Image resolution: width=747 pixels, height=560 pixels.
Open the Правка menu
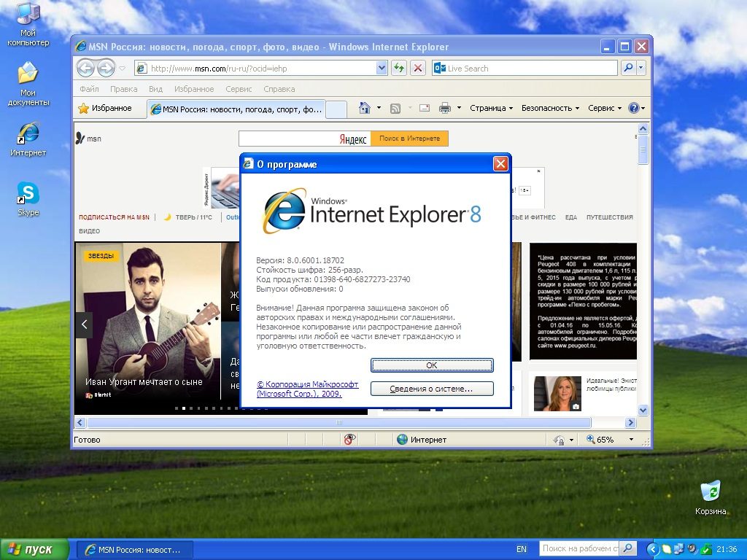(124, 89)
